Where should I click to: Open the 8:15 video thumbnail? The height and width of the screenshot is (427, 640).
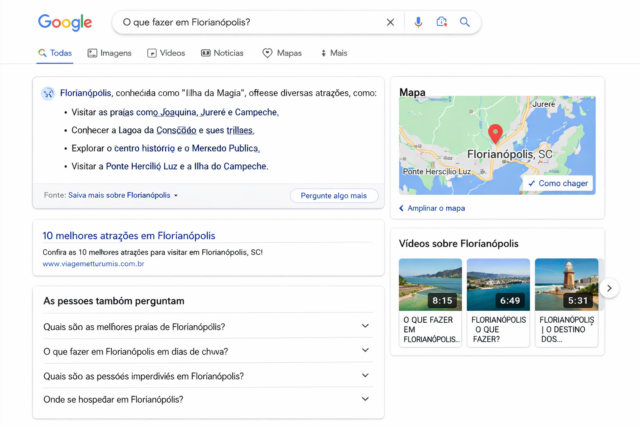430,284
